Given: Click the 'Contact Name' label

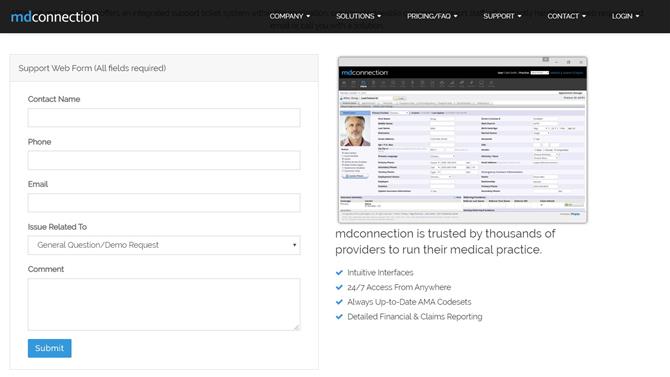Looking at the screenshot, I should (x=54, y=99).
